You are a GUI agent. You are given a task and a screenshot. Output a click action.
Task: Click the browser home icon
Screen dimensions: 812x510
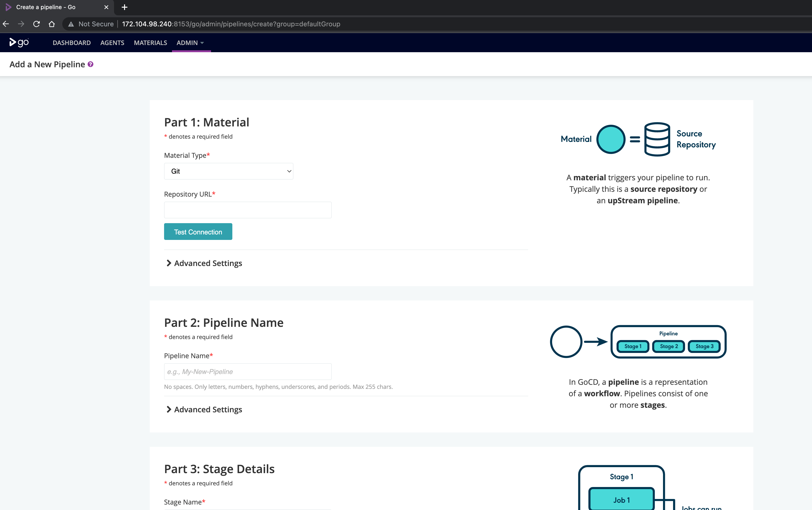(x=51, y=24)
